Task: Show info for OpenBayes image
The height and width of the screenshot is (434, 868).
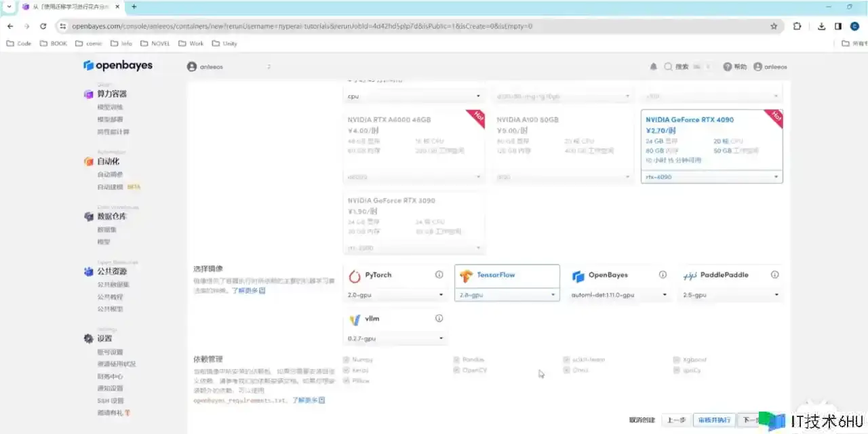Action: click(663, 275)
